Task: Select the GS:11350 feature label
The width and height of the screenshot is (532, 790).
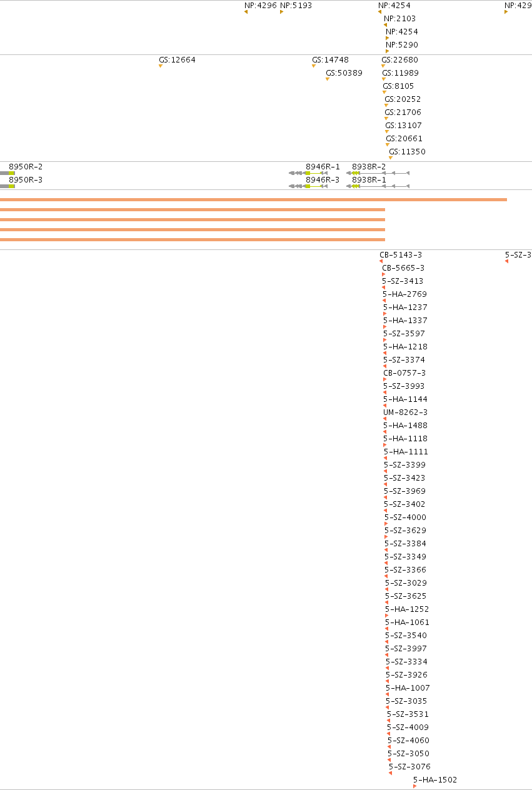Action: (x=407, y=152)
